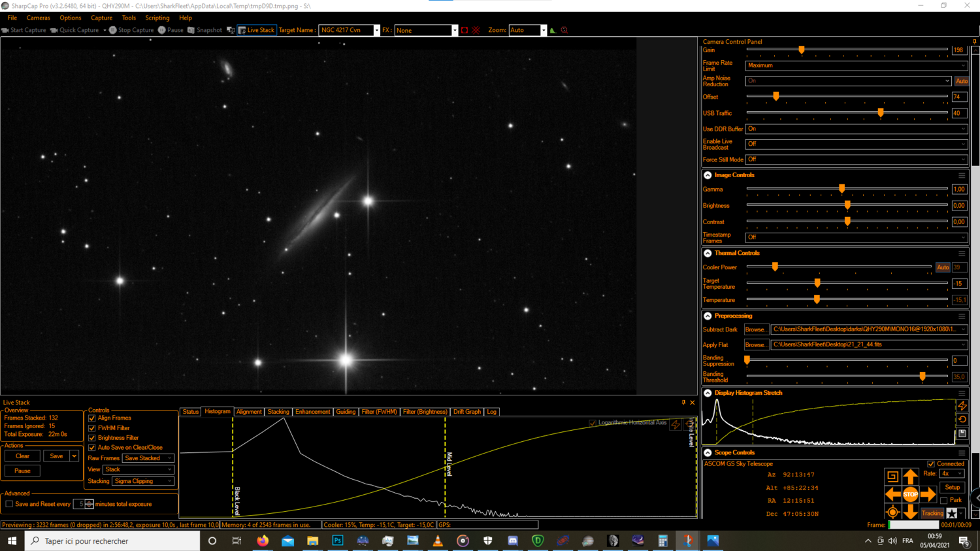Open the Cameras menu
The image size is (980, 551).
pyautogui.click(x=38, y=18)
